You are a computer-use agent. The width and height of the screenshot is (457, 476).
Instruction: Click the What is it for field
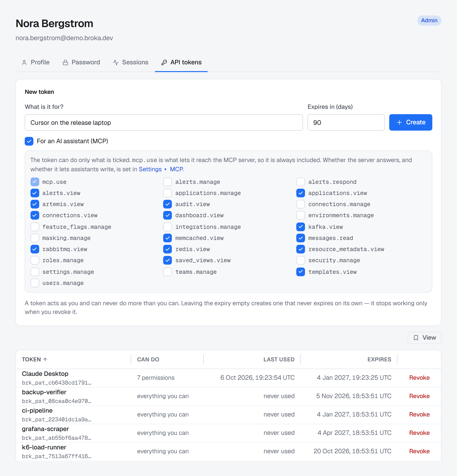point(164,122)
